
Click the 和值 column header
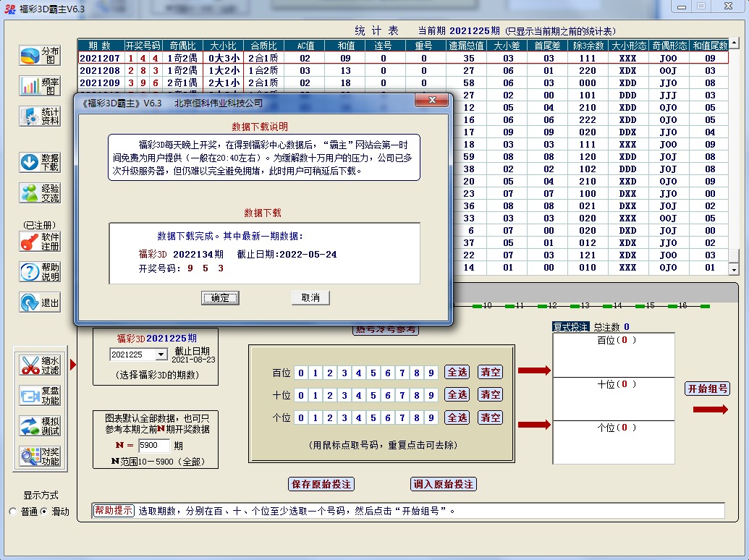tap(345, 46)
